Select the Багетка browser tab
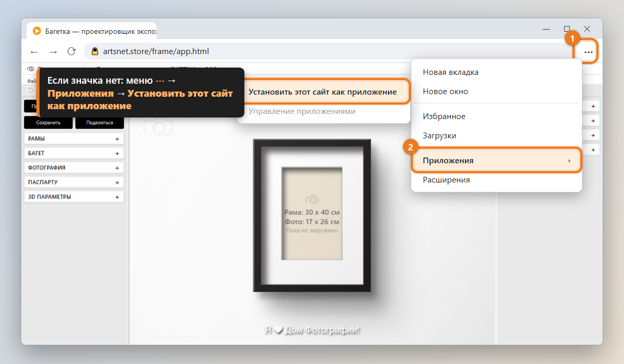The image size is (624, 364). (x=92, y=31)
